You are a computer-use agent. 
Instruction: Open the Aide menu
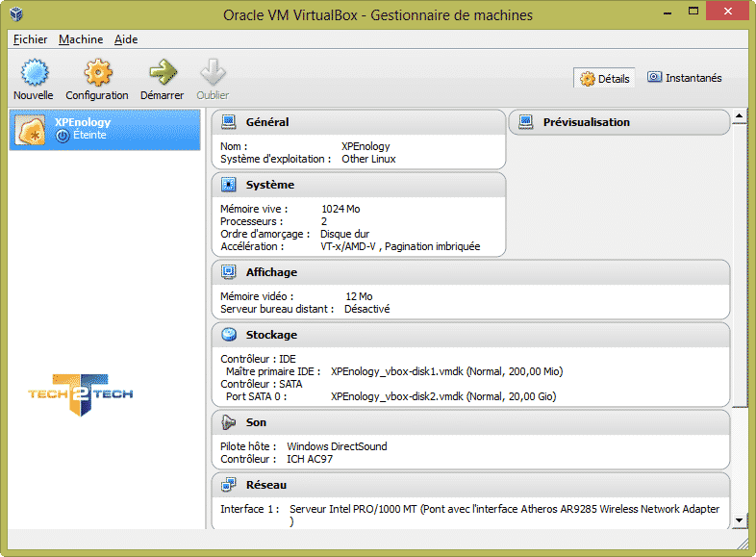126,39
